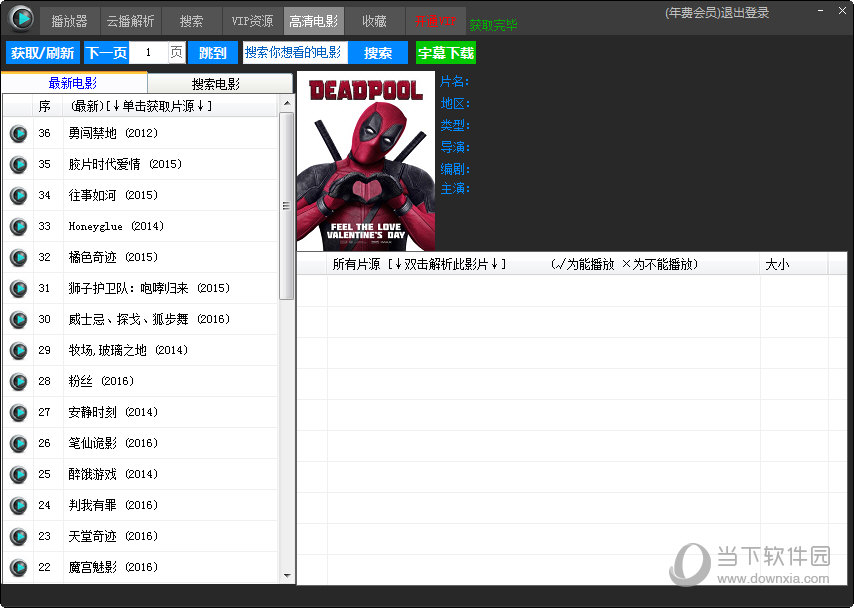The image size is (854, 608).
Task: Minimize the player window
Action: 820,10
